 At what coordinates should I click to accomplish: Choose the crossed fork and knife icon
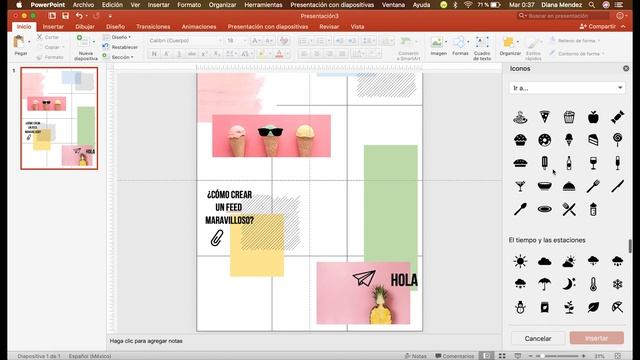point(569,209)
